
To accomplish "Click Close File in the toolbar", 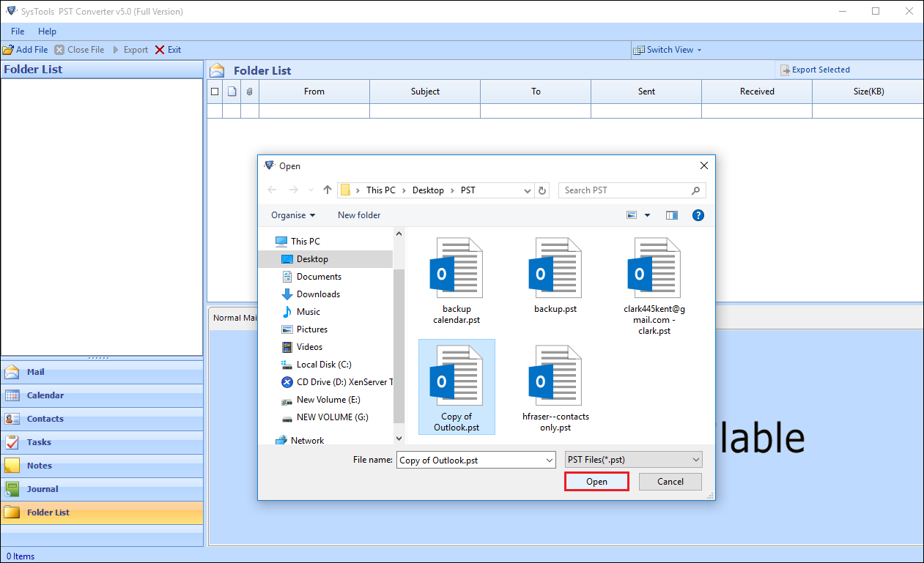I will 79,50.
